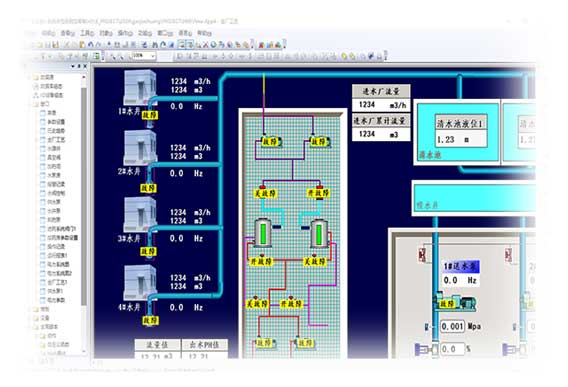Click the save icon in the top toolbar
Viewport: 568px width, 387px height.
55,45
